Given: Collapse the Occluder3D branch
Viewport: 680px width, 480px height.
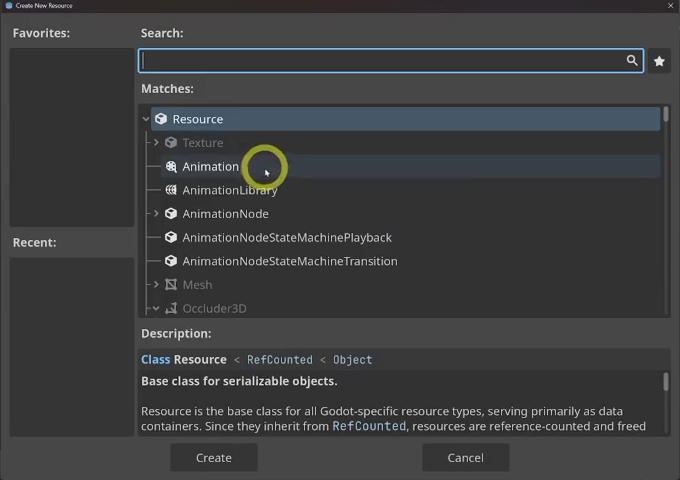Looking at the screenshot, I should pyautogui.click(x=156, y=308).
